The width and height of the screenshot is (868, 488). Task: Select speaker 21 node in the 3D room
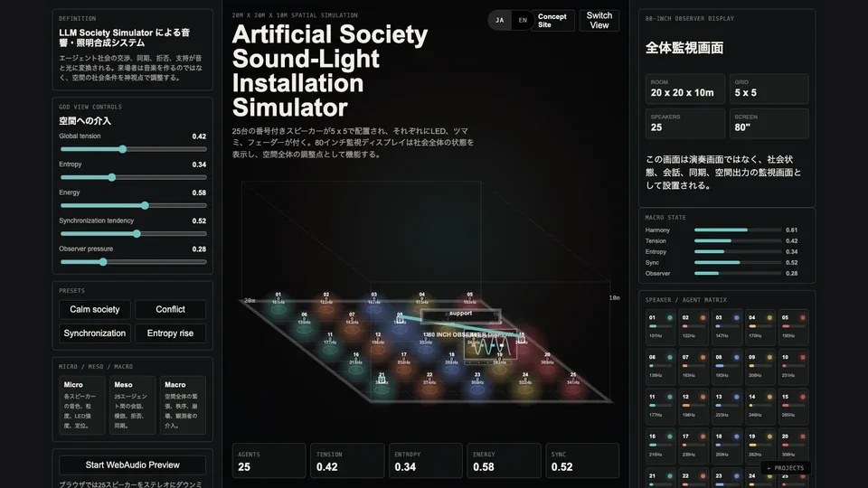pos(382,385)
